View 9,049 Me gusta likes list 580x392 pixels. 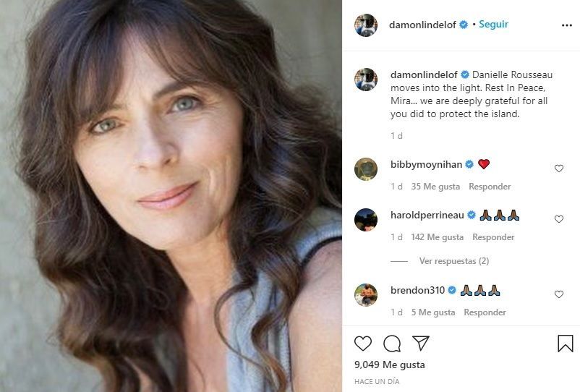pyautogui.click(x=390, y=365)
